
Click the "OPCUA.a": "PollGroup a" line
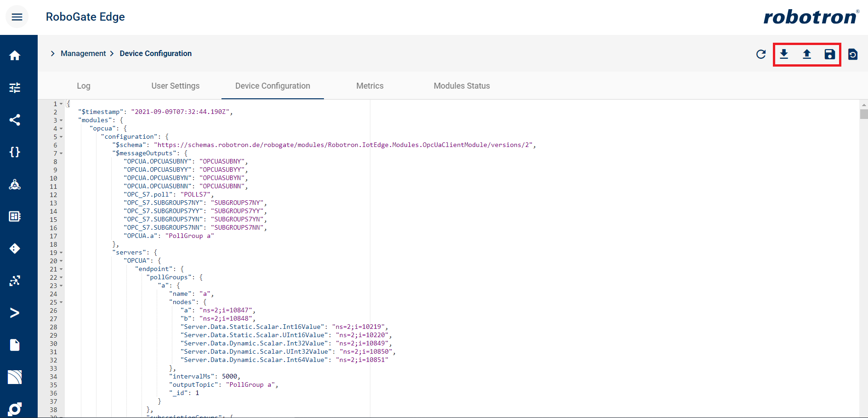point(169,236)
